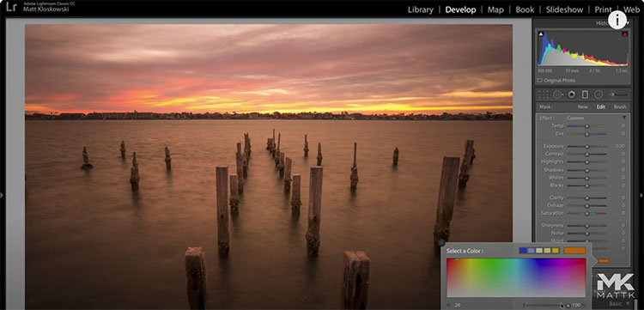Click the Brush mask button
The height and width of the screenshot is (310, 644).
click(620, 106)
